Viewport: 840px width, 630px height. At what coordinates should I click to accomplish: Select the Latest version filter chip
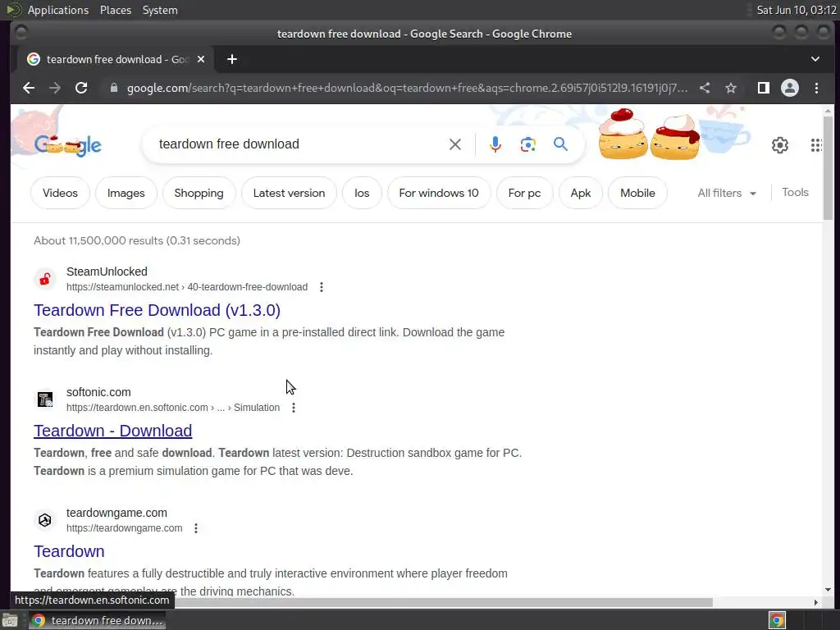[x=290, y=193]
